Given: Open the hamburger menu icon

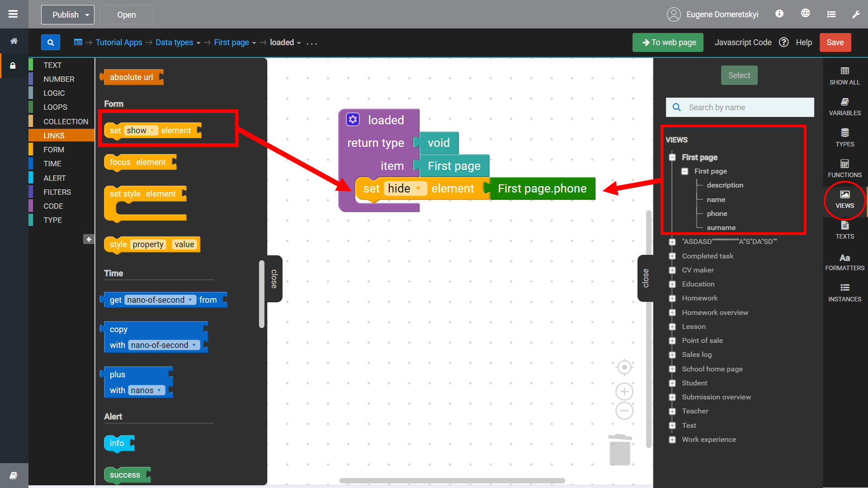Looking at the screenshot, I should 13,14.
